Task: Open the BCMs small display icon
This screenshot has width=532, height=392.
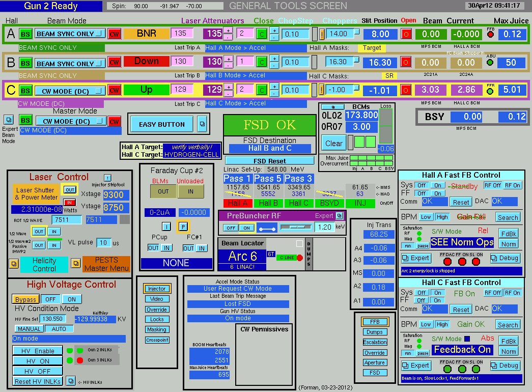Action: [x=333, y=107]
